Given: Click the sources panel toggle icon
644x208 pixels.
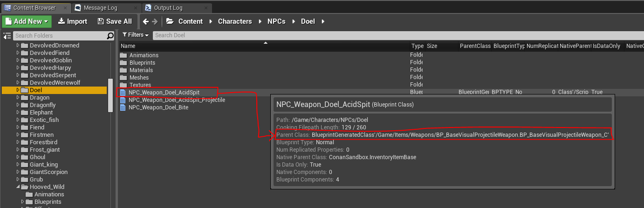Looking at the screenshot, I should [x=7, y=36].
